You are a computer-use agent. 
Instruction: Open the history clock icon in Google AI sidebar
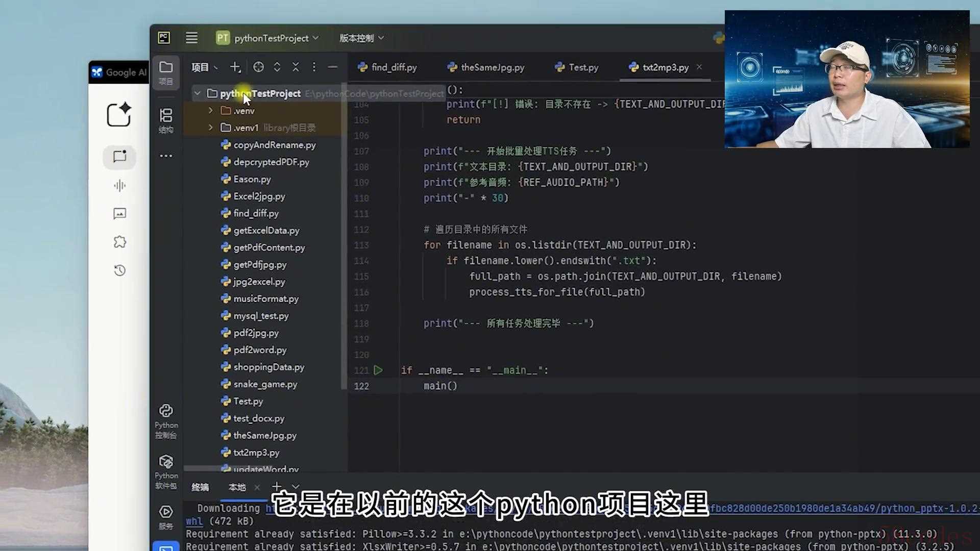pos(119,270)
